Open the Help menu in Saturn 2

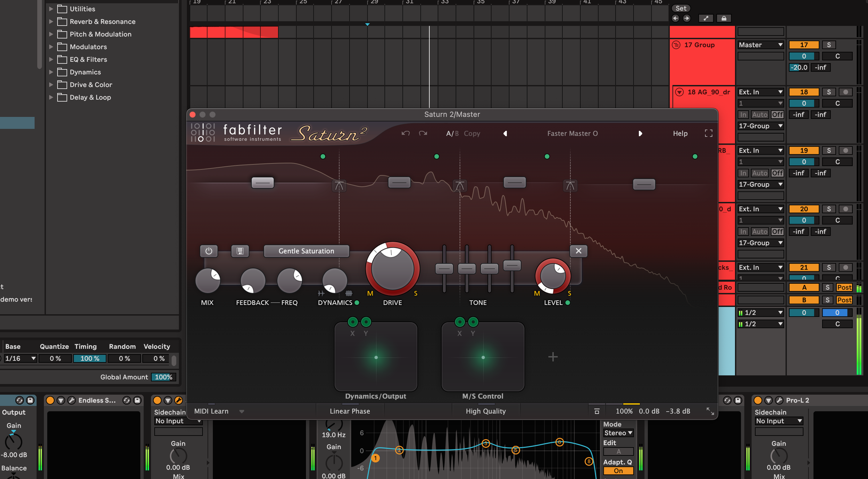pos(680,134)
